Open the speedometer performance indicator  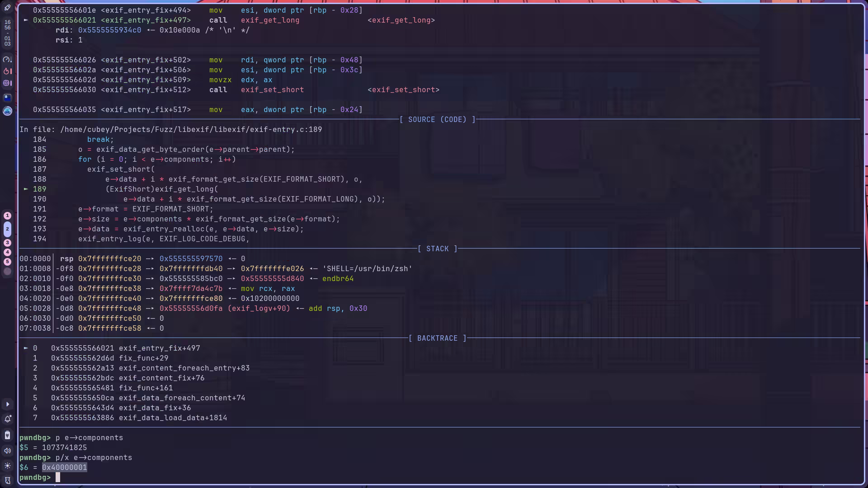coord(7,59)
